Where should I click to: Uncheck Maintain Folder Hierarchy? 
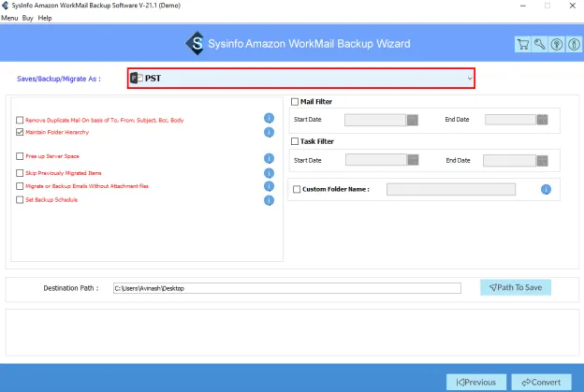(x=20, y=133)
